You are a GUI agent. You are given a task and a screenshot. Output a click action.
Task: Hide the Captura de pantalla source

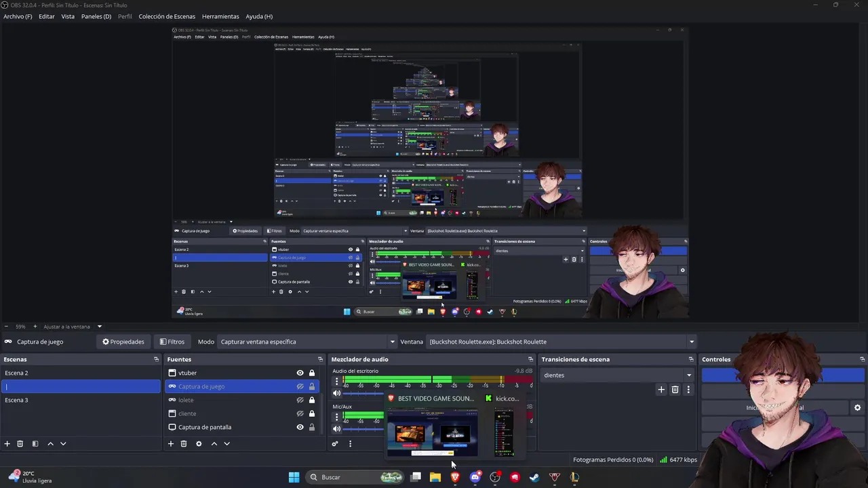point(300,427)
